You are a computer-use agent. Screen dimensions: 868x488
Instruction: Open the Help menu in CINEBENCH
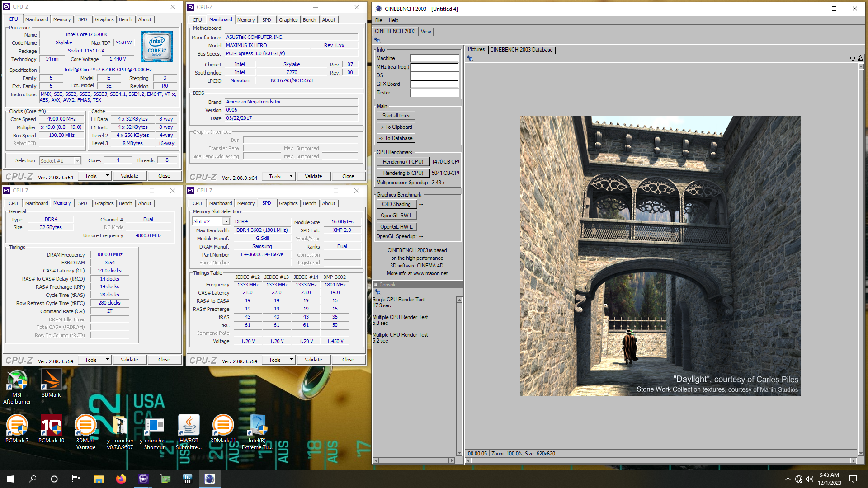tap(393, 20)
